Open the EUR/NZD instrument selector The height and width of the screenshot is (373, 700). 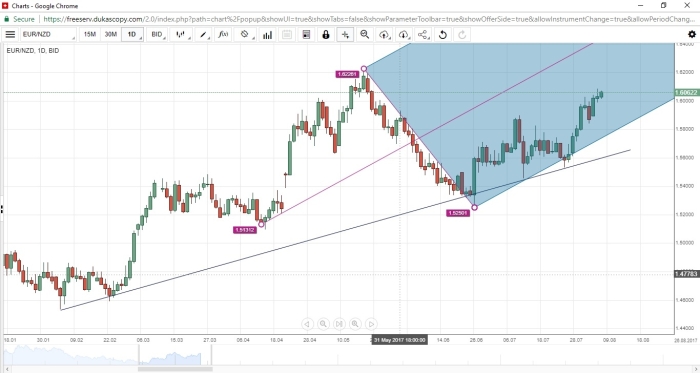[x=48, y=34]
